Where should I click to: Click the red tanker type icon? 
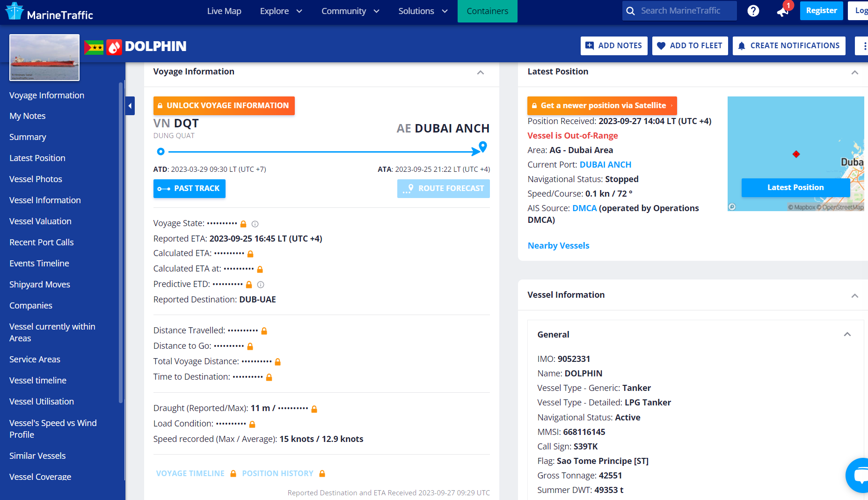tap(114, 47)
